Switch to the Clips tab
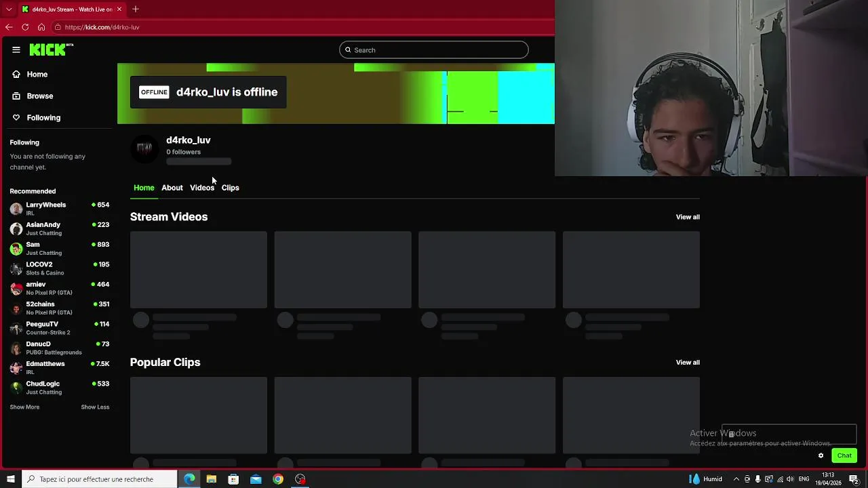This screenshot has width=868, height=488. point(231,188)
